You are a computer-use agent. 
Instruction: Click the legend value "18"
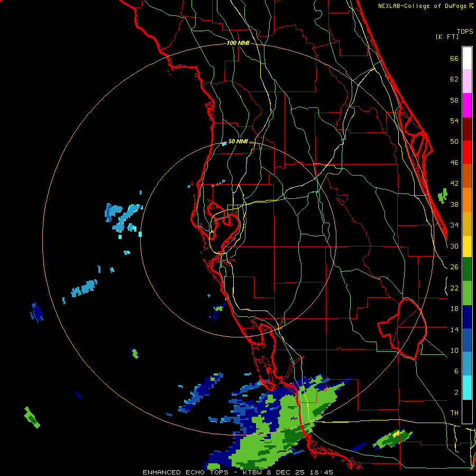[454, 309]
